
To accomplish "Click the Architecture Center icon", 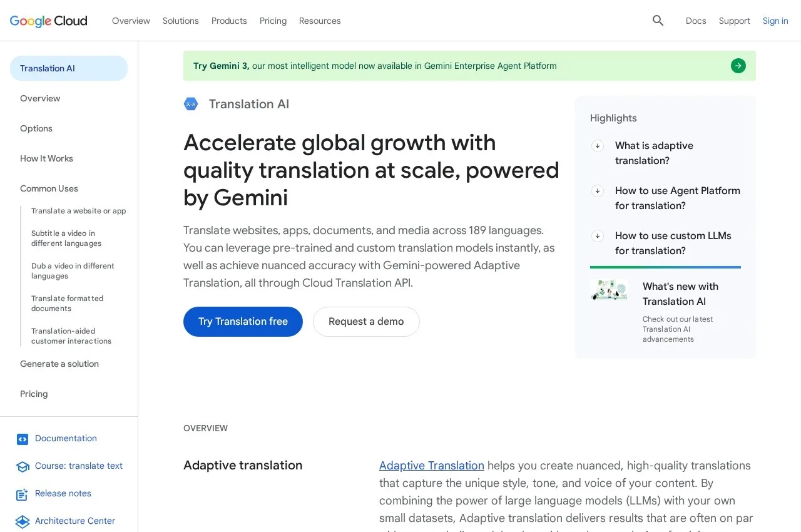I will (23, 521).
